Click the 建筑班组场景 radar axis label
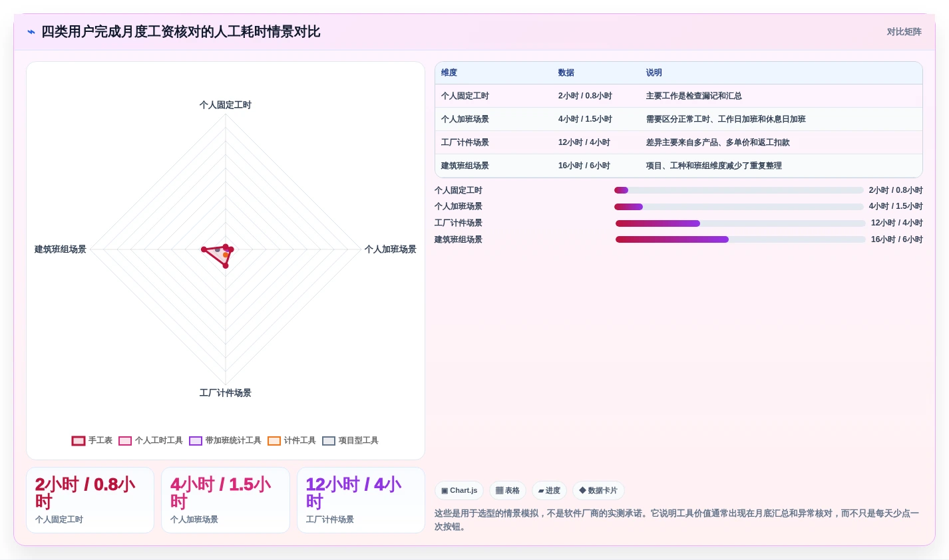 point(61,249)
